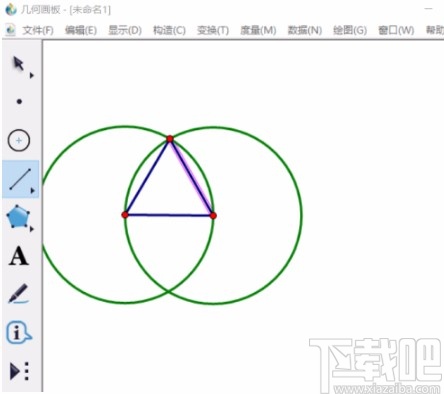Open the 编辑(E) menu
Viewport: 444px width, 394px height.
click(x=81, y=30)
